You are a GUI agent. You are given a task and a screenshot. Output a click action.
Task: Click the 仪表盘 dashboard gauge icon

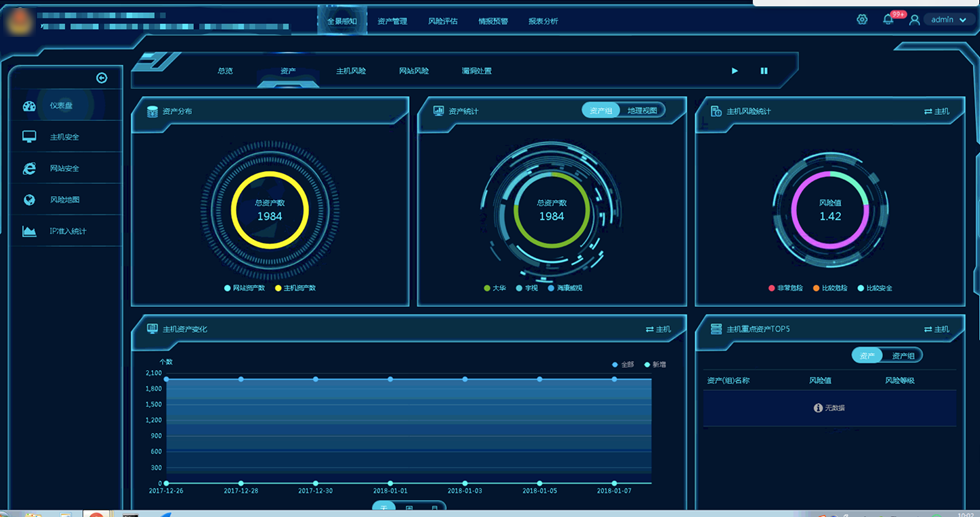coord(29,106)
